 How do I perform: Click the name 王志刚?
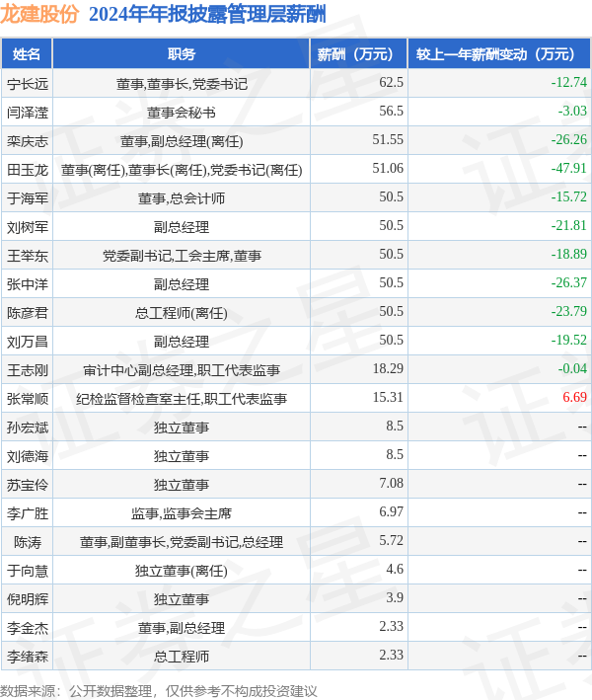pyautogui.click(x=28, y=370)
